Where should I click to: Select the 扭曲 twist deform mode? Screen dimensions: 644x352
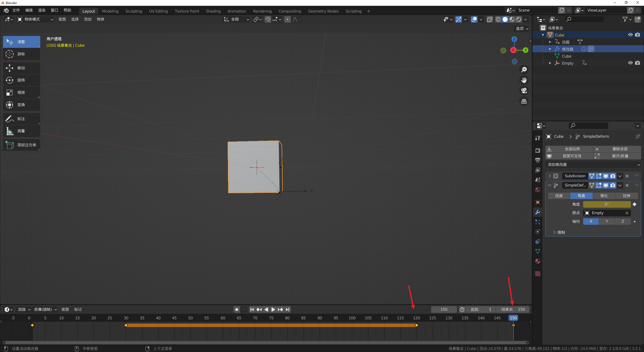pyautogui.click(x=559, y=196)
